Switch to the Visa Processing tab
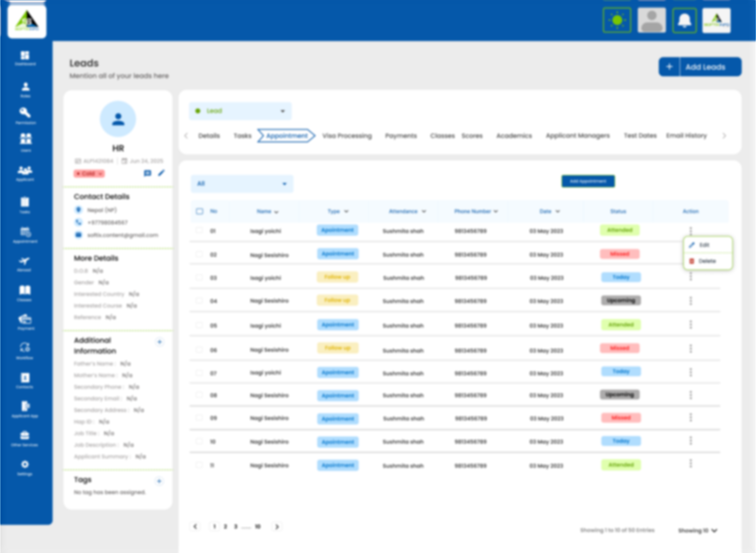The width and height of the screenshot is (756, 553). pyautogui.click(x=347, y=136)
